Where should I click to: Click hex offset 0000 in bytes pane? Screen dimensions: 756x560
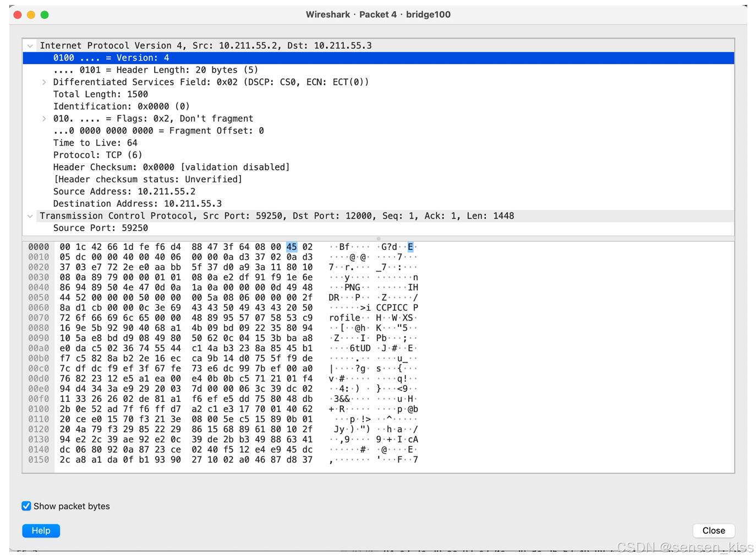pos(39,247)
